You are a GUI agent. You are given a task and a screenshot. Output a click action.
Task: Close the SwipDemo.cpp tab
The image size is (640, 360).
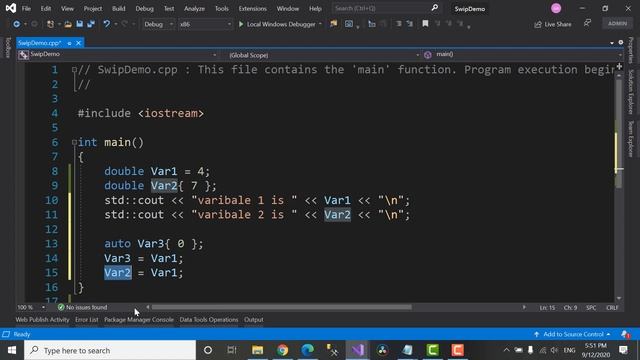point(78,43)
